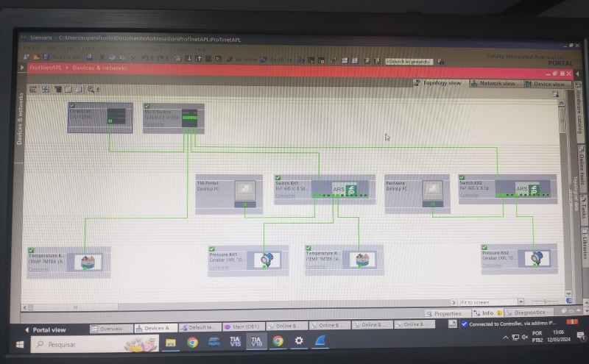Open the Main (OB1) editor button
The image size is (589, 364).
243,326
